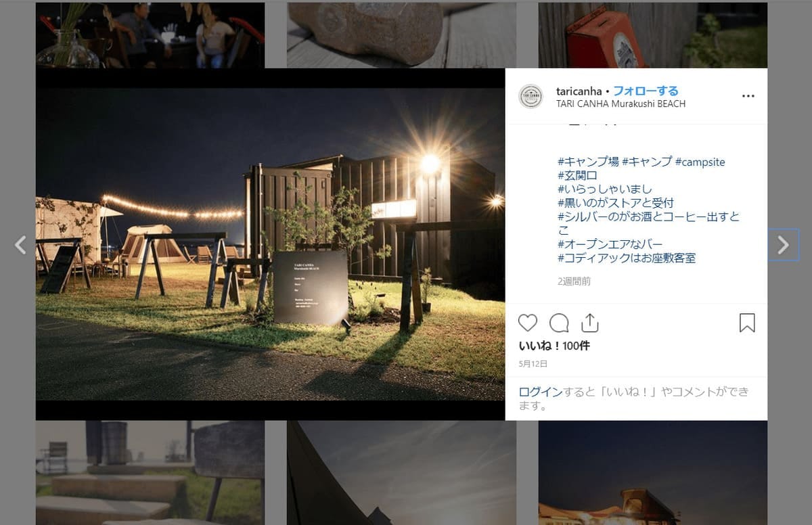Open the top-right red mailbox thumbnail
Screen dimensions: 812x525
653,35
